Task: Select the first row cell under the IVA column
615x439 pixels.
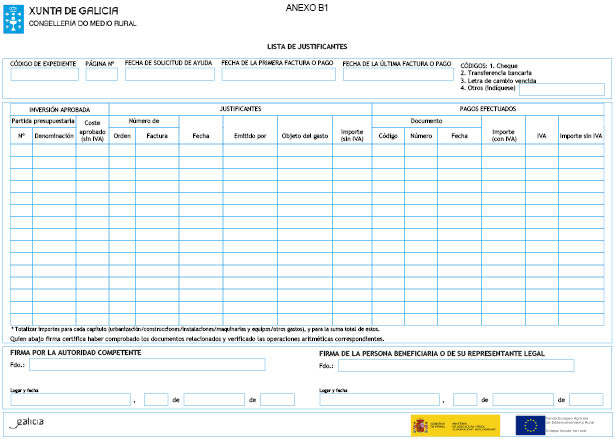Action: [x=541, y=149]
